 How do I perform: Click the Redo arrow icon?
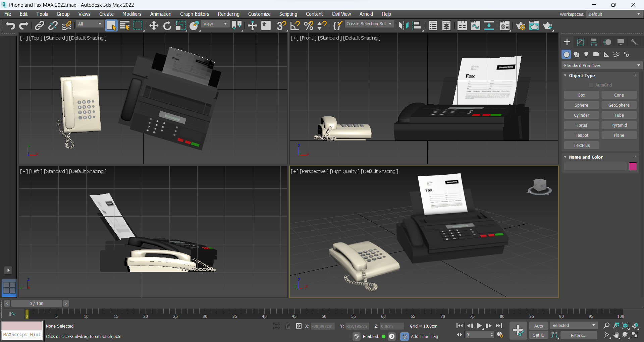[x=24, y=25]
